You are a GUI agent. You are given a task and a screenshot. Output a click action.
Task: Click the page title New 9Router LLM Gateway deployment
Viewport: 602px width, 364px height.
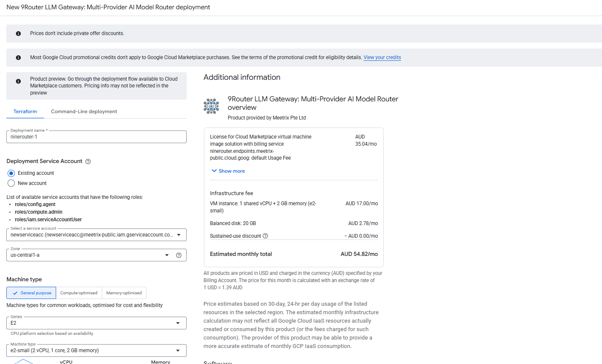(108, 7)
